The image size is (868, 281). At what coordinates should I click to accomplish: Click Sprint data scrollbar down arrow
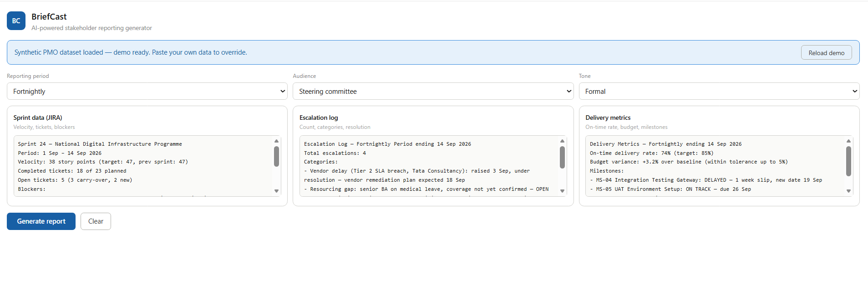tap(276, 191)
